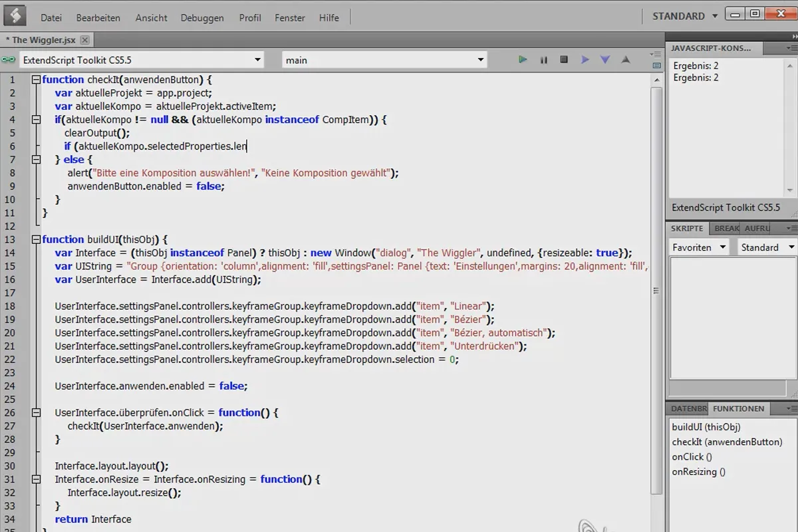The width and height of the screenshot is (798, 532).
Task: Select onResizing () in functions list
Action: point(698,471)
